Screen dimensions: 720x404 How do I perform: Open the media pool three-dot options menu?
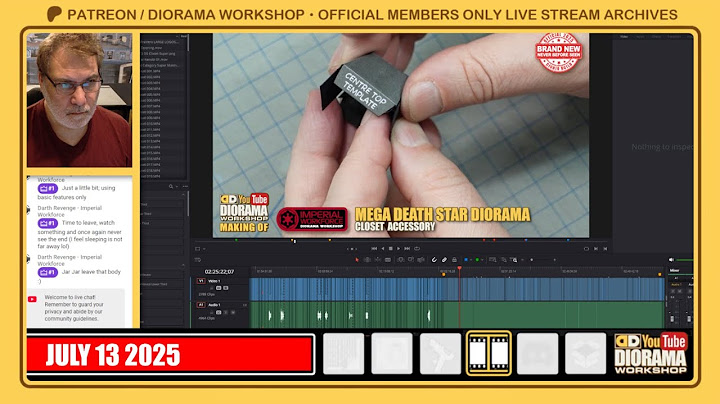click(185, 186)
